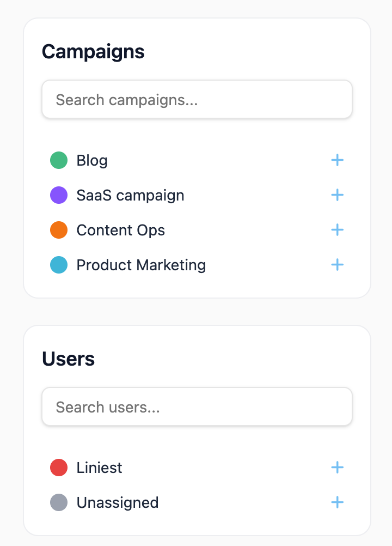Viewport: 392px width, 546px height.
Task: Choose the Content Ops campaign label
Action: pyautogui.click(x=120, y=230)
